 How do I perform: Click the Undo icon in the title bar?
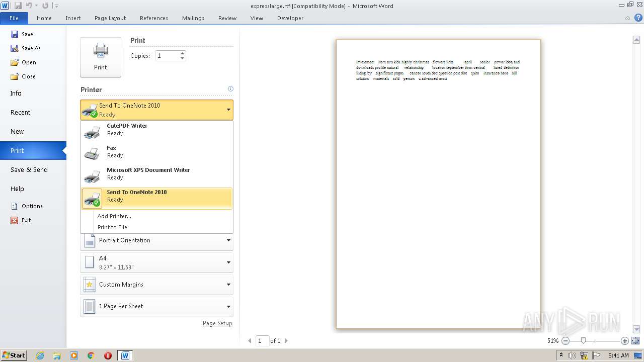(29, 6)
